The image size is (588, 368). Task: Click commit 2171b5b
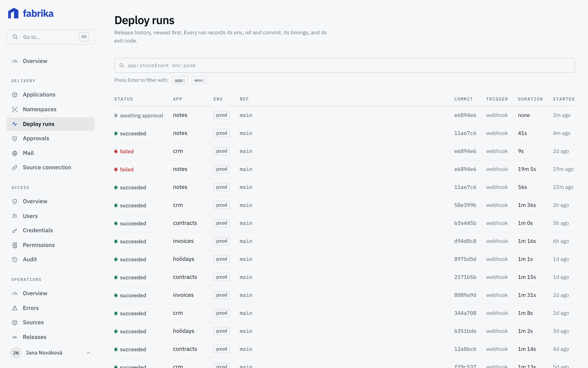(465, 277)
